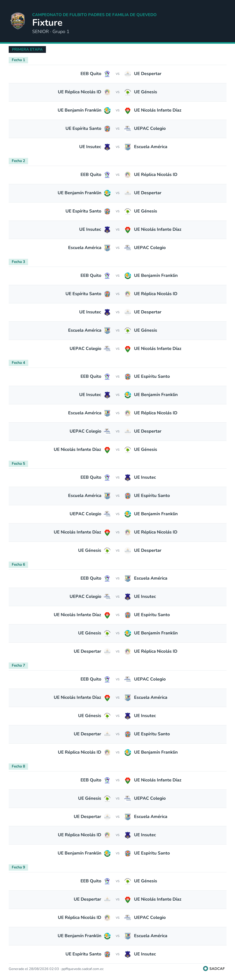This screenshot has height=980, width=235.
Task: Click the championship logo in the header
Action: pos(18,21)
